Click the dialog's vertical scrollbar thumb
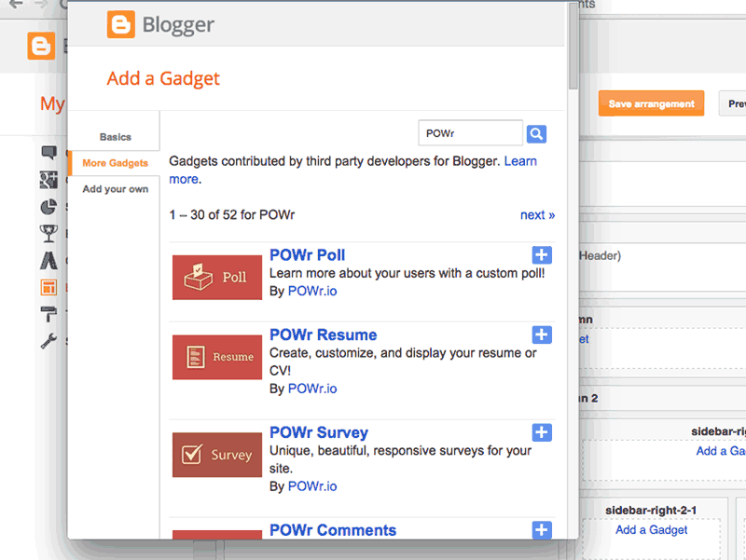The image size is (746, 560). pyautogui.click(x=573, y=45)
